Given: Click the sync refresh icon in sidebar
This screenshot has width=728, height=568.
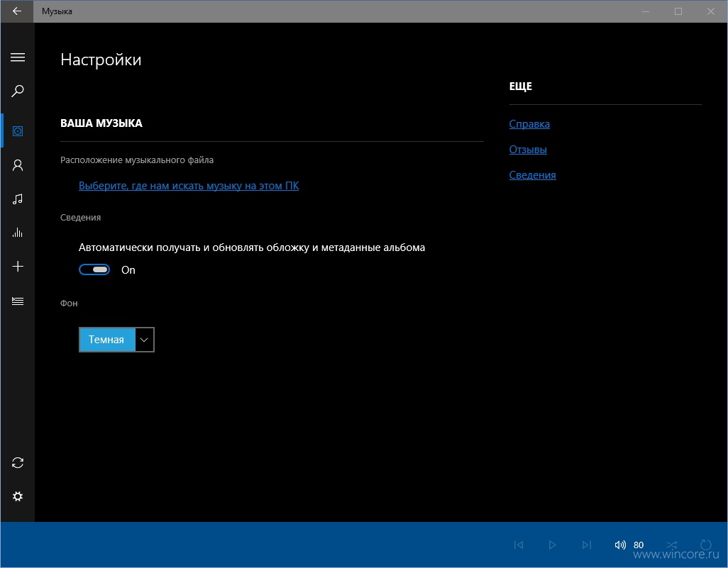Looking at the screenshot, I should [18, 462].
